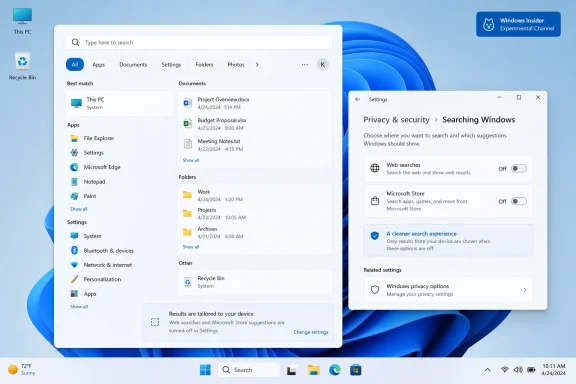Open Recycle Bin under Other results
The height and width of the screenshot is (384, 576).
point(255,282)
